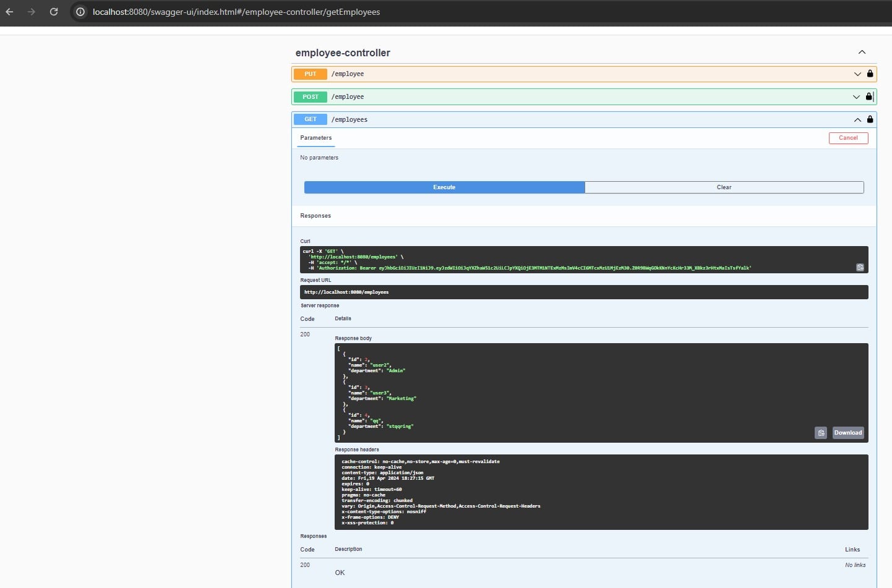The width and height of the screenshot is (892, 588).
Task: Reload the page with the refresh icon
Action: (54, 12)
